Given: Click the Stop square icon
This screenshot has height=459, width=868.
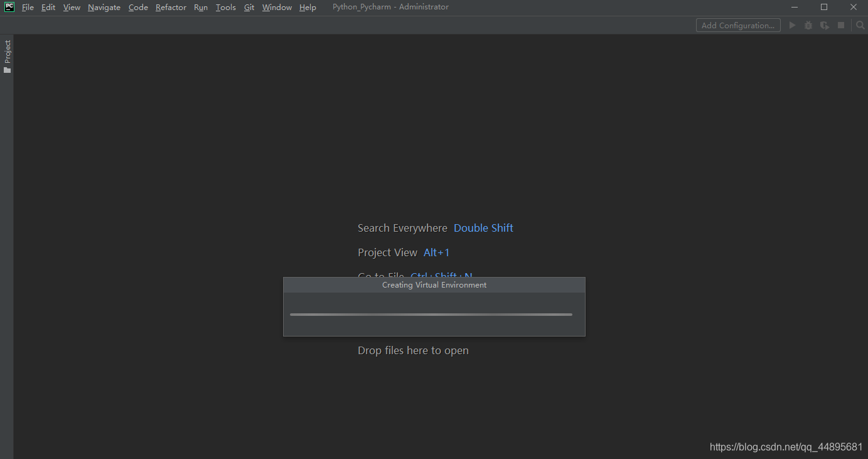Looking at the screenshot, I should point(841,25).
